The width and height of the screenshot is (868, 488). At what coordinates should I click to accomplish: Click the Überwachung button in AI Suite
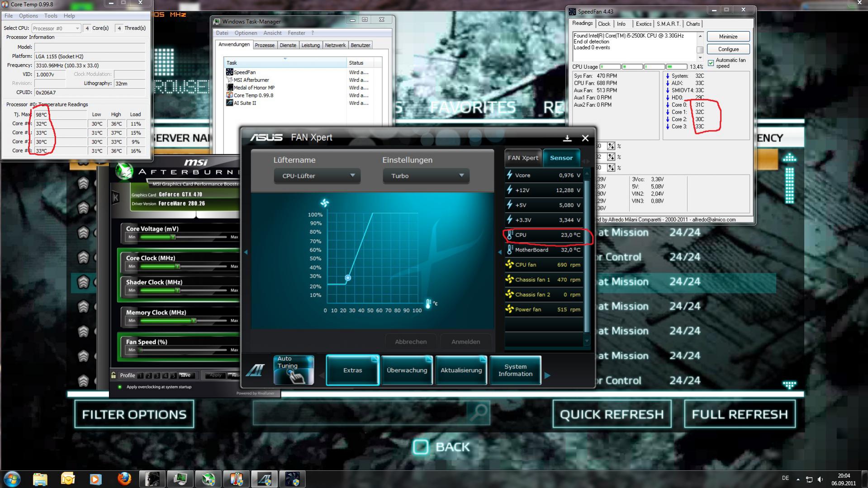(x=407, y=370)
